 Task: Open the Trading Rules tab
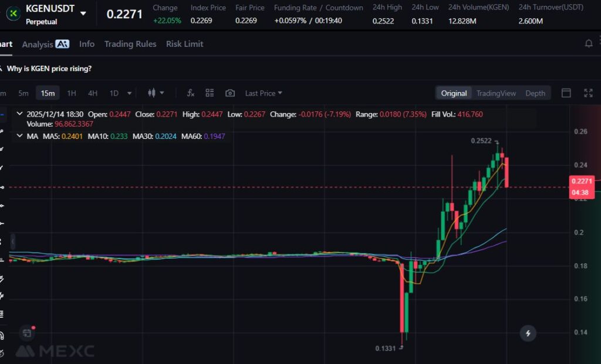tap(130, 44)
